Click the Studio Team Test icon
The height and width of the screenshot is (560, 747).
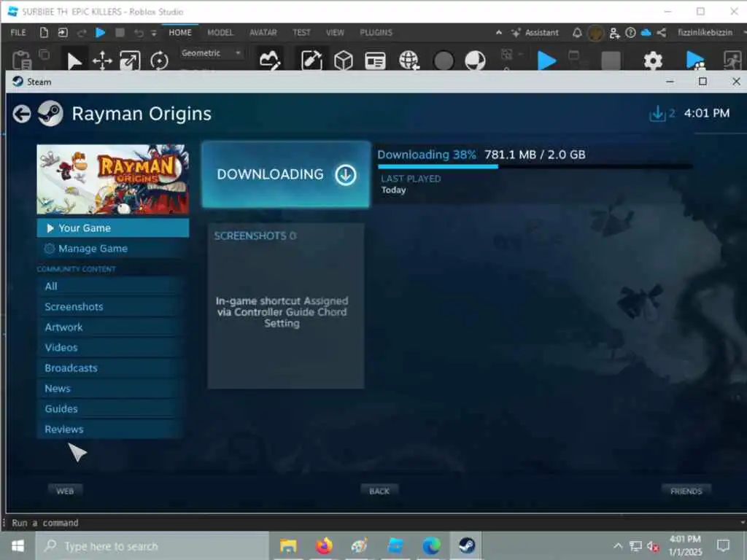point(695,61)
